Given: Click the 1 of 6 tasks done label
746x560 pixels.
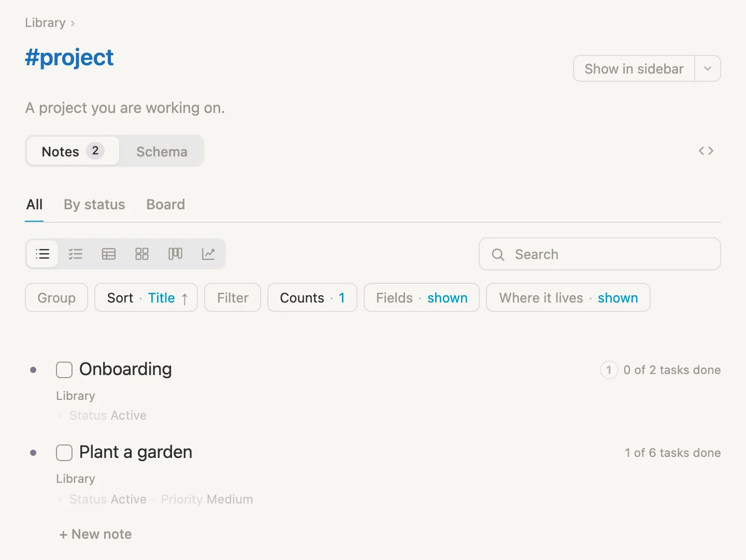Looking at the screenshot, I should [672, 453].
